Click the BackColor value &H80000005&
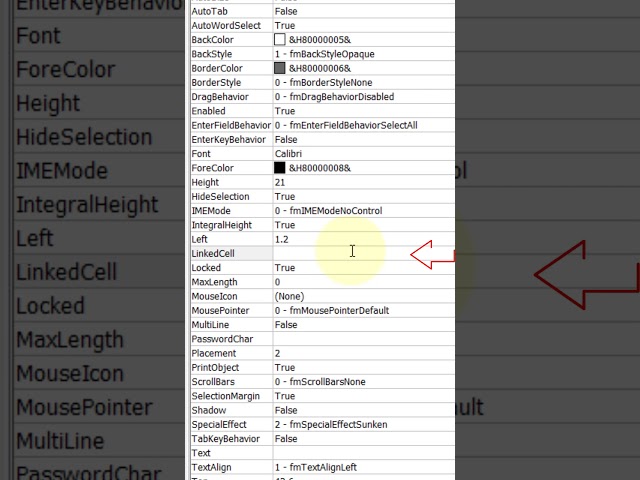Viewport: 640px width, 480px height. click(x=320, y=40)
